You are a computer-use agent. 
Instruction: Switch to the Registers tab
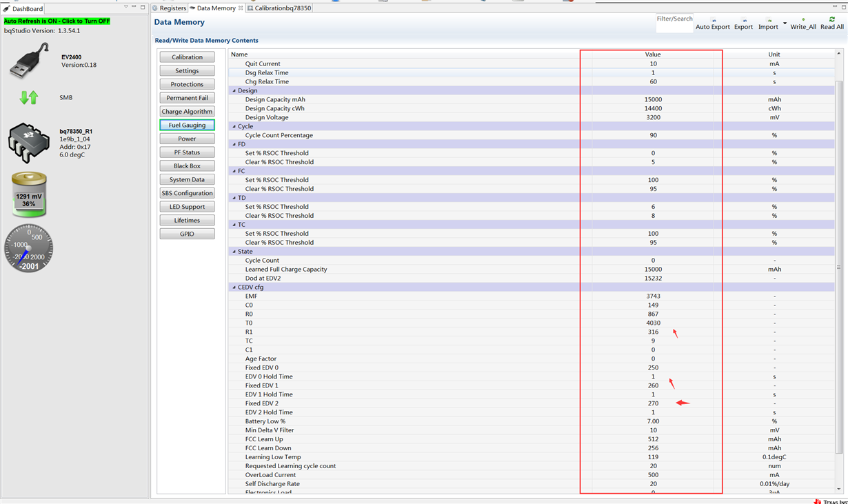(169, 8)
